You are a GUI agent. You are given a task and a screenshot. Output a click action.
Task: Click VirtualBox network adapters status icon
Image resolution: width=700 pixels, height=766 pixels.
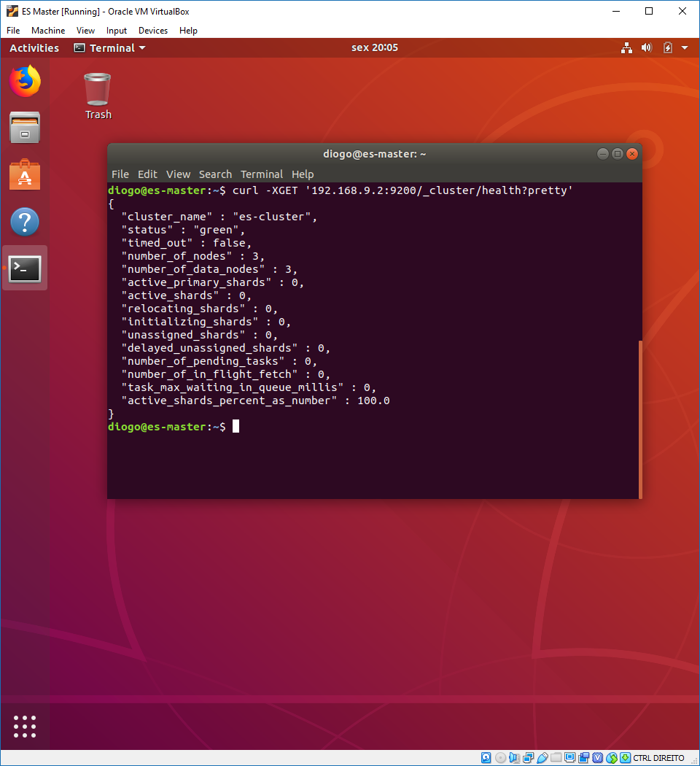click(x=528, y=758)
